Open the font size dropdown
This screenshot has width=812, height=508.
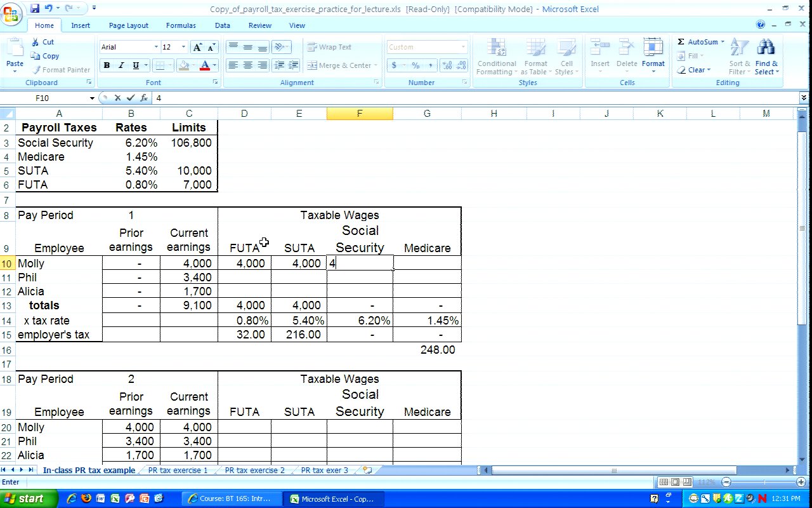183,48
